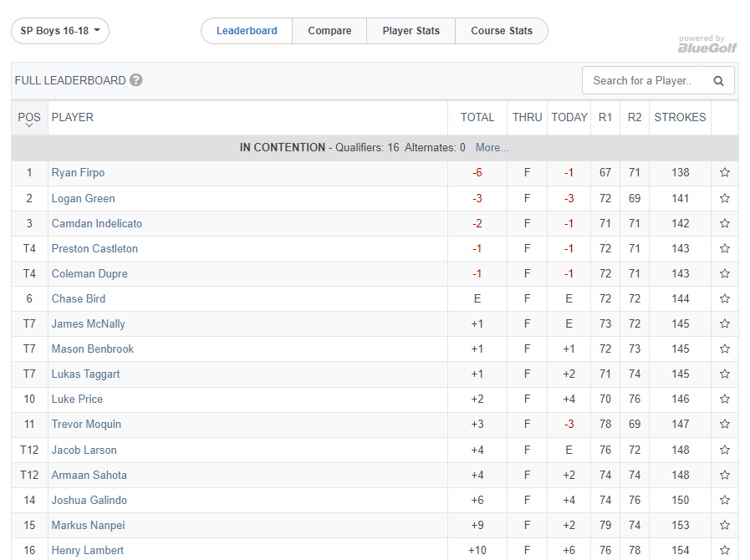The width and height of the screenshot is (750, 560).
Task: Click the BlueGolf logo
Action: [707, 45]
